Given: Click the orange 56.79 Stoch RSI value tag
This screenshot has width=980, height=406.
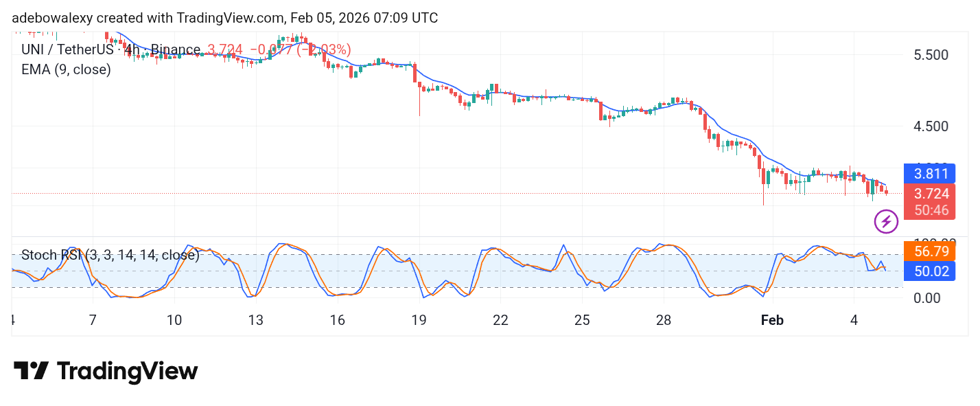Looking at the screenshot, I should [x=929, y=251].
